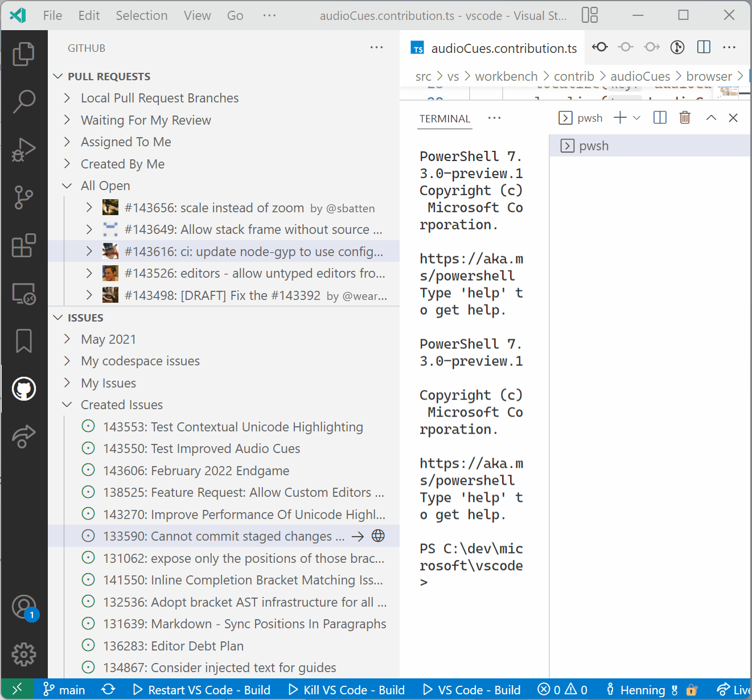Open issue 143550: Test Improved Audio Cues

coord(223,448)
